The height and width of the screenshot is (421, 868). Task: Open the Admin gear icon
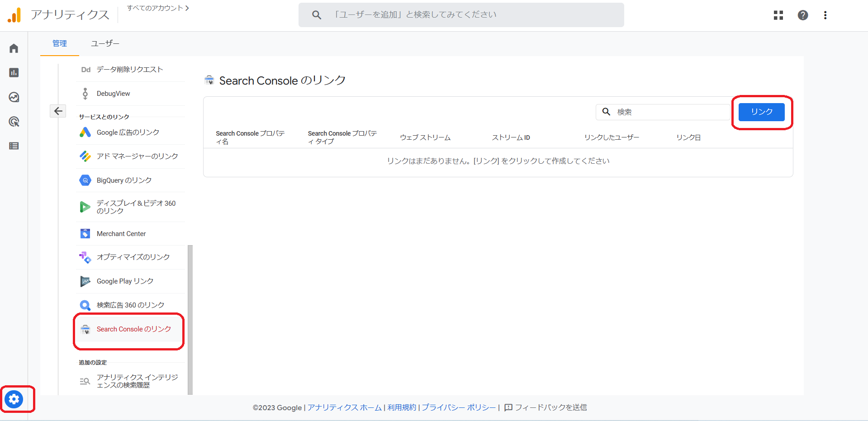click(14, 399)
